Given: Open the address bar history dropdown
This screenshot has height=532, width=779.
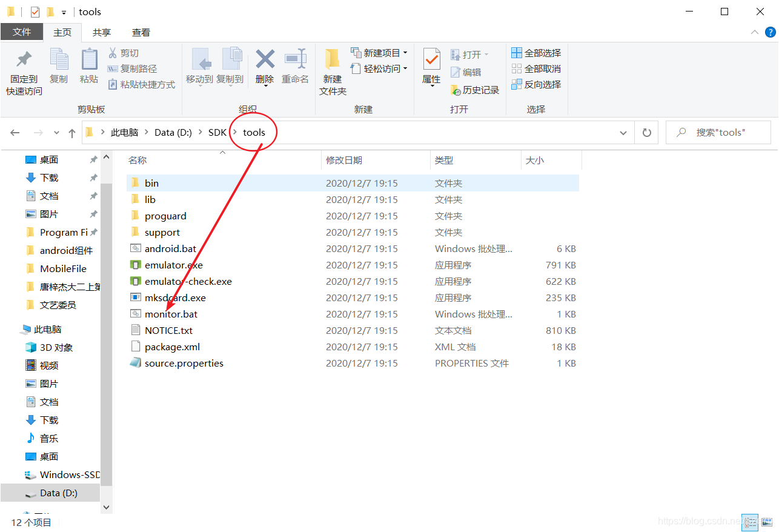Looking at the screenshot, I should pyautogui.click(x=623, y=132).
